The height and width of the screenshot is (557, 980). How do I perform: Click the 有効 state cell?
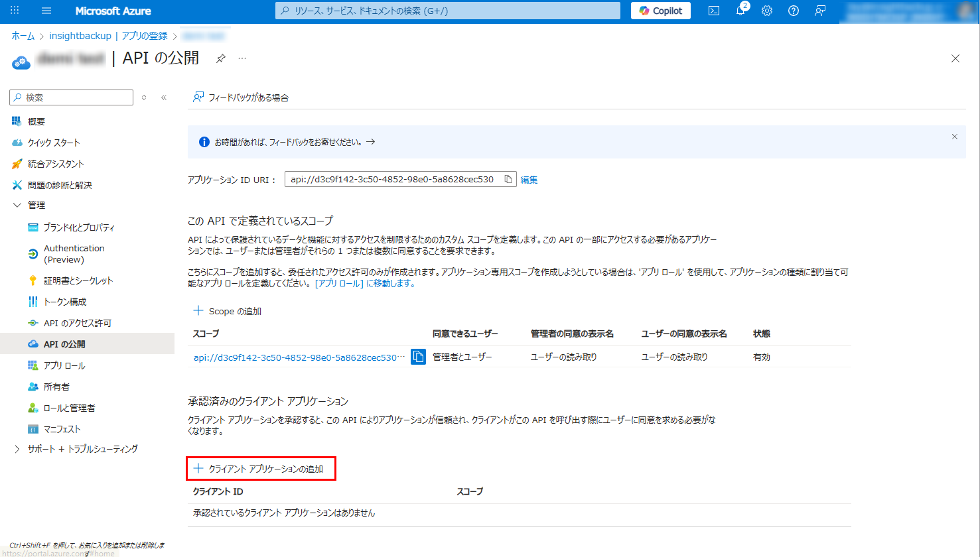point(762,357)
